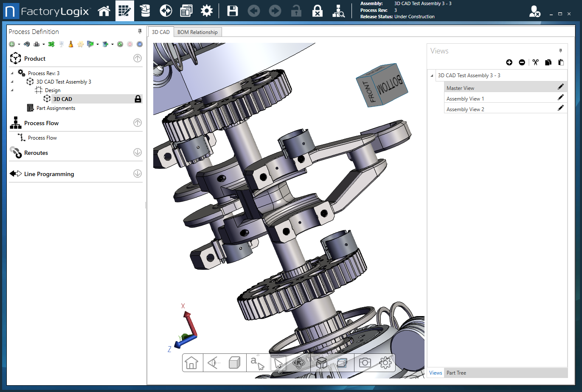Add a new view with the plus icon
The width and height of the screenshot is (582, 392).
click(x=509, y=62)
